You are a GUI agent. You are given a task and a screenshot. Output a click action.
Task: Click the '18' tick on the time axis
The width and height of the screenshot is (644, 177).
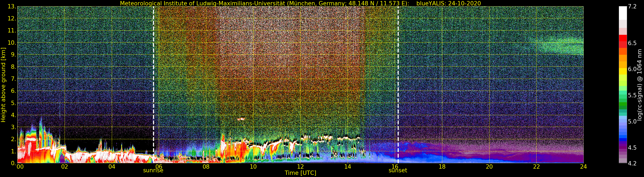442,167
